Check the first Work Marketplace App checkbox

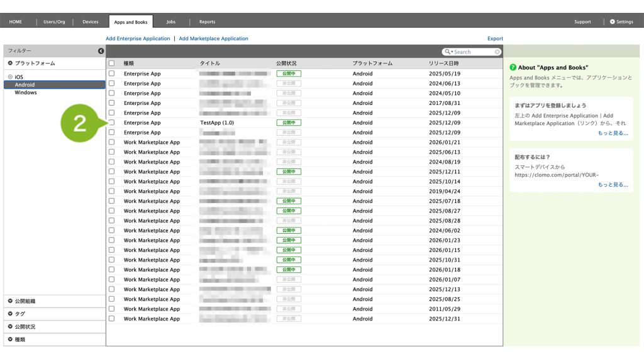click(x=112, y=143)
